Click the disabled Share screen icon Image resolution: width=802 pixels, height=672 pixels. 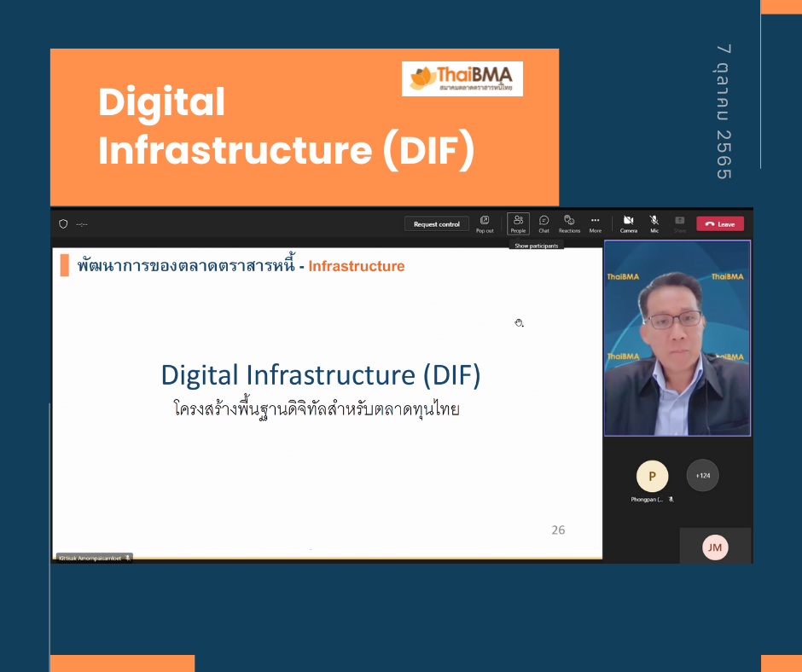point(680,223)
